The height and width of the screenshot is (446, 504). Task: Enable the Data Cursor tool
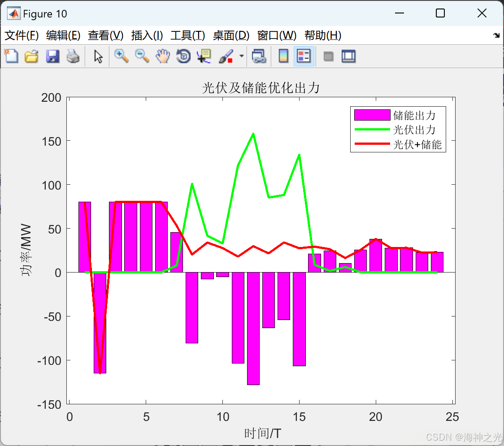click(x=204, y=56)
